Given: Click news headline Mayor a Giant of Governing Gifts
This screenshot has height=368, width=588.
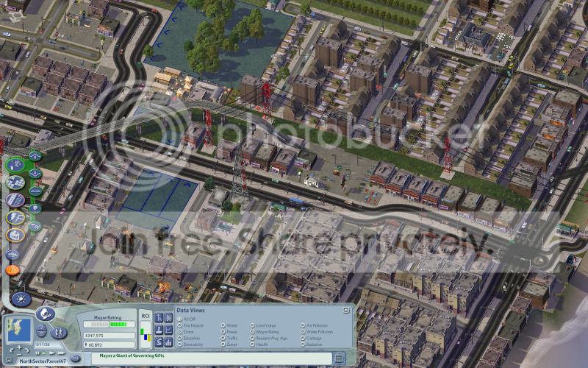Looking at the screenshot, I should click(132, 355).
